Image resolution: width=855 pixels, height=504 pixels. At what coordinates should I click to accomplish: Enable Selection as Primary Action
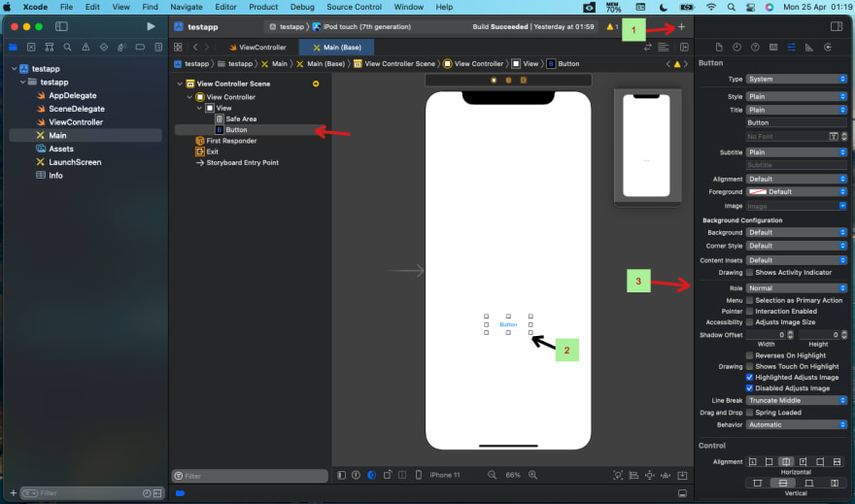pyautogui.click(x=749, y=300)
